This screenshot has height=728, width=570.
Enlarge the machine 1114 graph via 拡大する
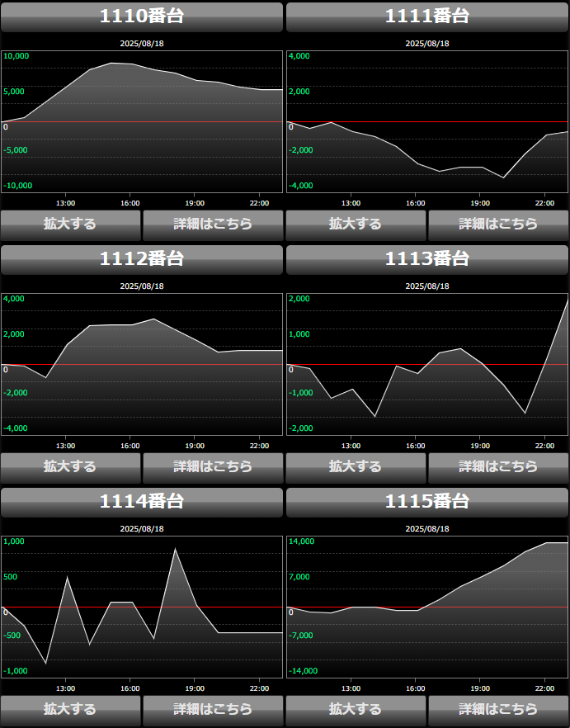pyautogui.click(x=70, y=711)
